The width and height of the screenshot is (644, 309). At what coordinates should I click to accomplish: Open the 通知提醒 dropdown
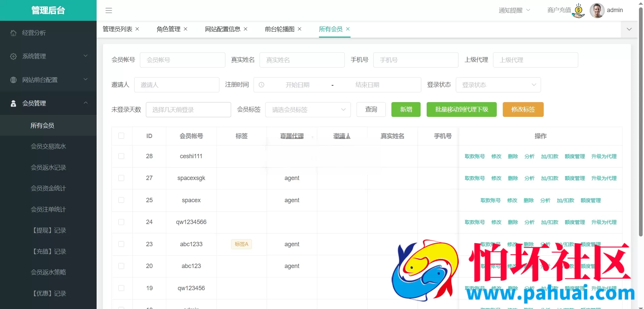click(x=515, y=10)
